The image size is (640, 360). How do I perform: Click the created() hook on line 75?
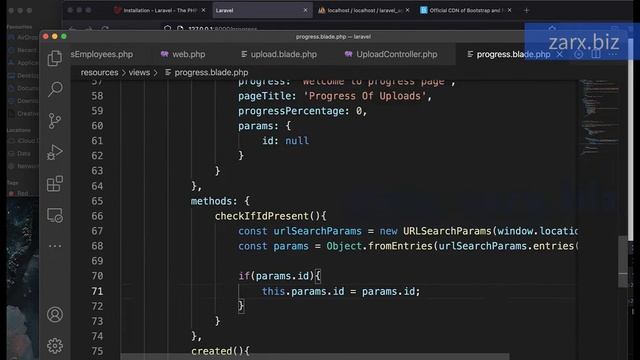(x=220, y=351)
